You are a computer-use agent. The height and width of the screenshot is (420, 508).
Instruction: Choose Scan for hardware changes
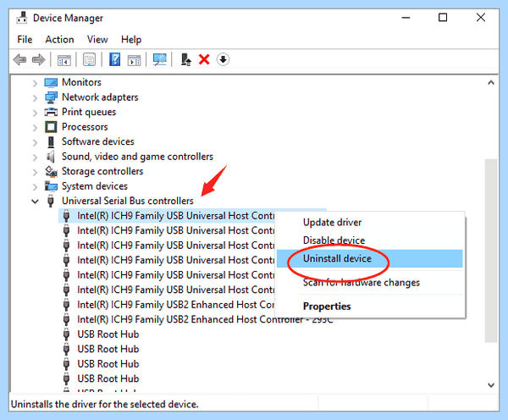362,283
